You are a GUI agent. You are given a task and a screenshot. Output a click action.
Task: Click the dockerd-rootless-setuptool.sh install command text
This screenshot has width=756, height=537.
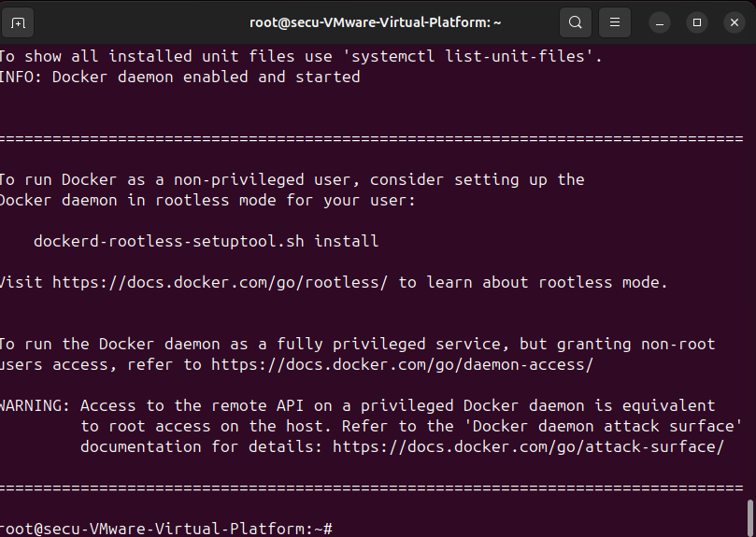tap(207, 241)
